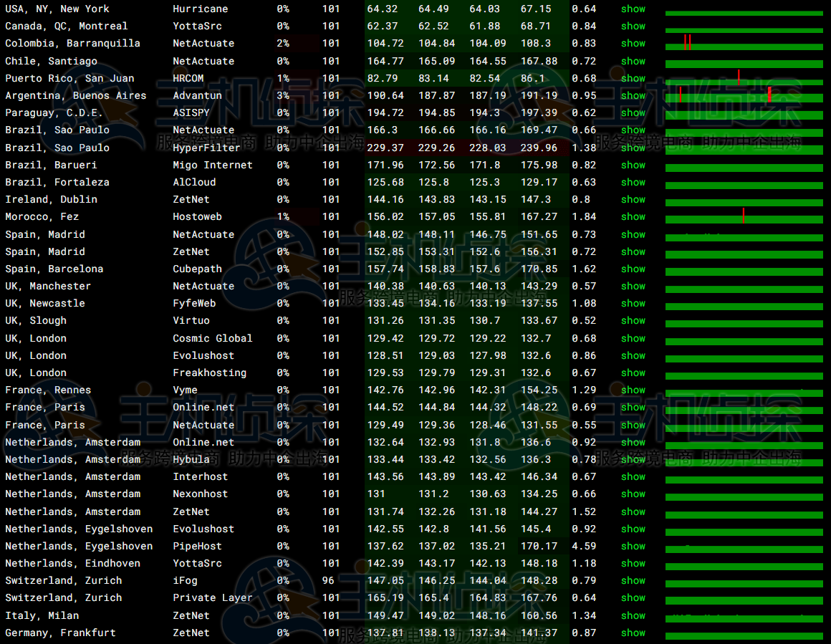Click show link for Ireland, Dublin ZetNet
831x644 pixels.
633,199
